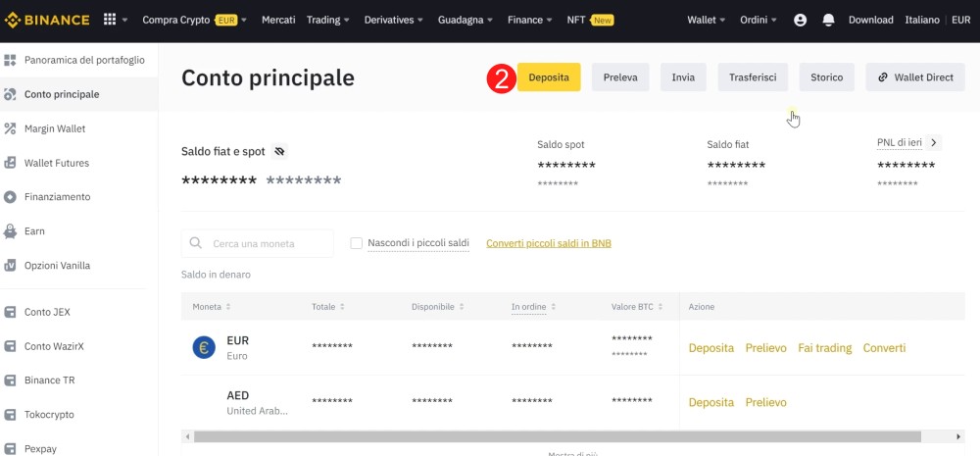Open the apps grid icon
The width and height of the screenshot is (980, 456).
pos(110,20)
